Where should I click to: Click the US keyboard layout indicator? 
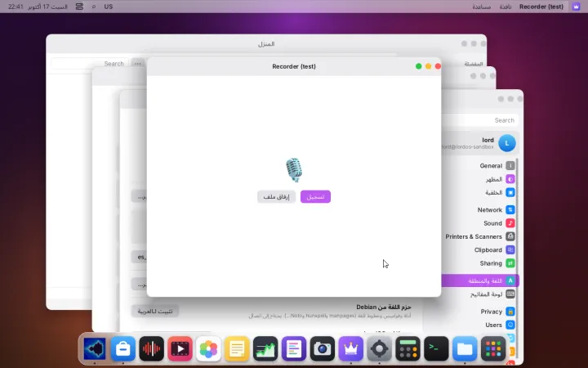[109, 7]
